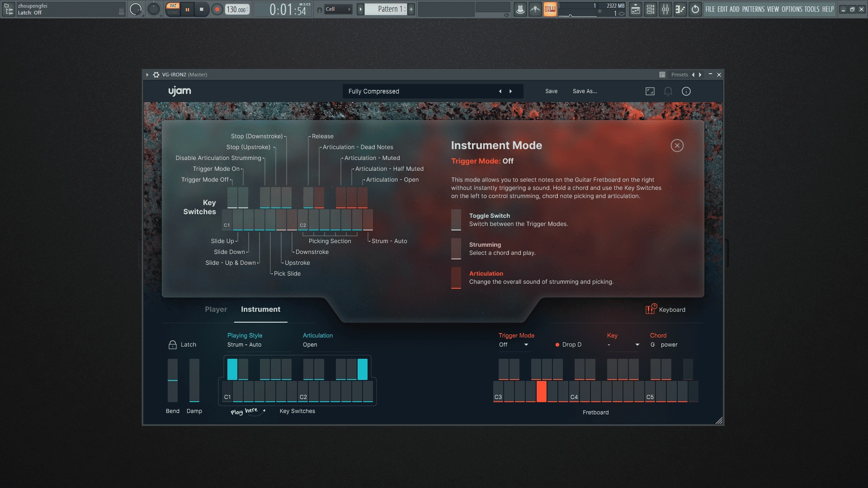Go to next preset beside Fully Compressed
The height and width of the screenshot is (488, 868).
point(511,91)
